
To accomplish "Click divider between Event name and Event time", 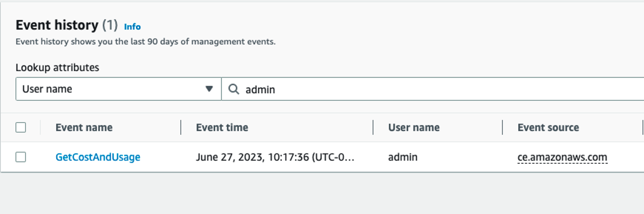I will pos(181,128).
